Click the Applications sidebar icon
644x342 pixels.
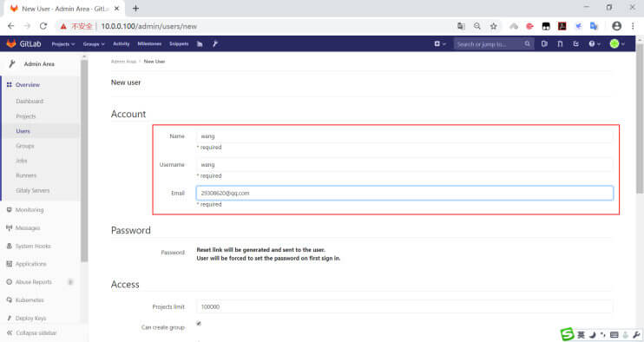[x=9, y=264]
